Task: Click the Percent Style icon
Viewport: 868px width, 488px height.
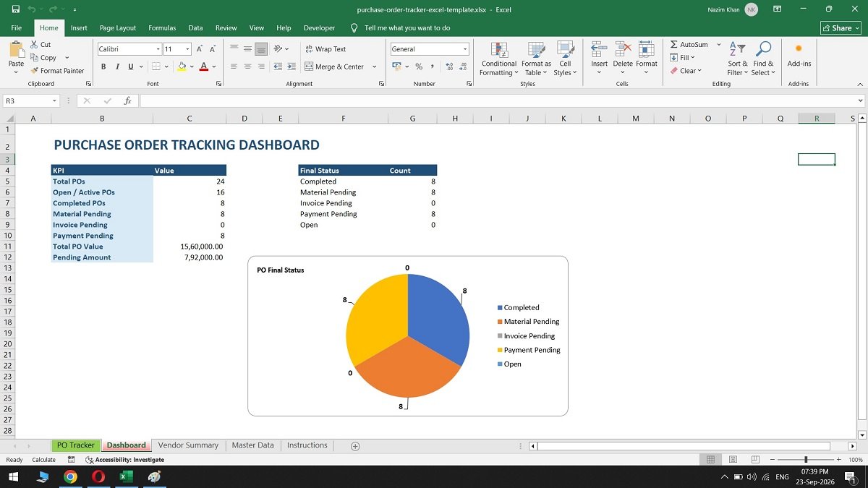Action: (418, 67)
